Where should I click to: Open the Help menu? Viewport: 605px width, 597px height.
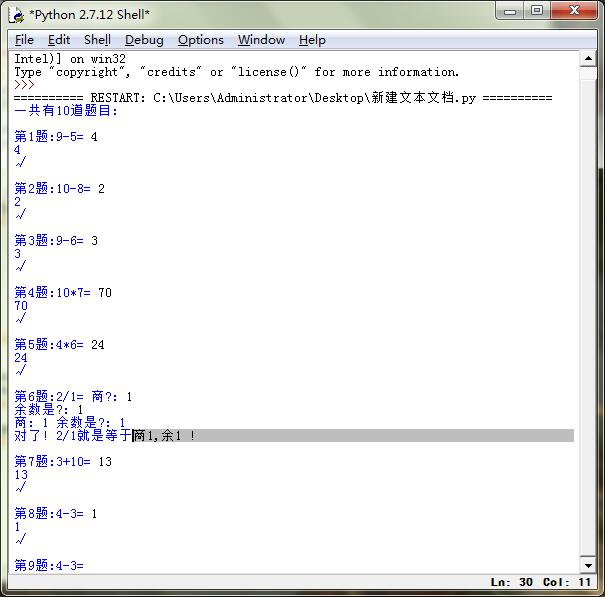pos(312,40)
